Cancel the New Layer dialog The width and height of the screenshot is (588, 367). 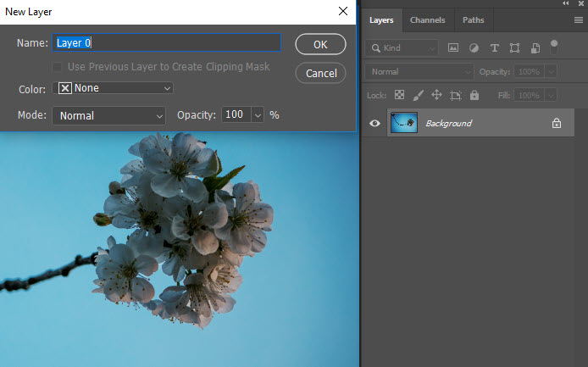(320, 73)
